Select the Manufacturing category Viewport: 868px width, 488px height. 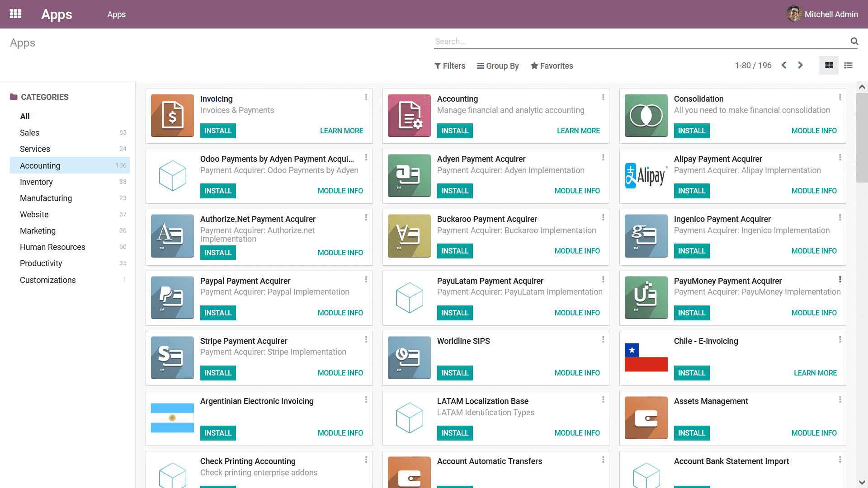(x=70, y=198)
